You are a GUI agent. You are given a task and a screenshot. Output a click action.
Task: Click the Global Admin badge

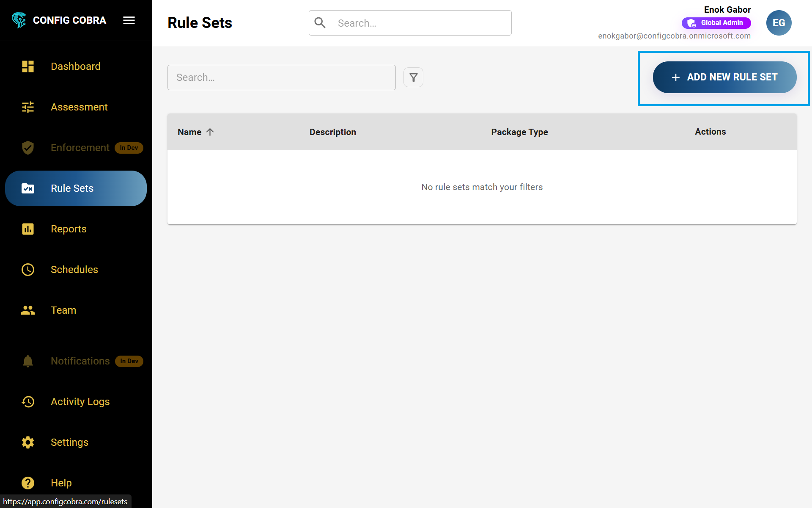pos(716,23)
